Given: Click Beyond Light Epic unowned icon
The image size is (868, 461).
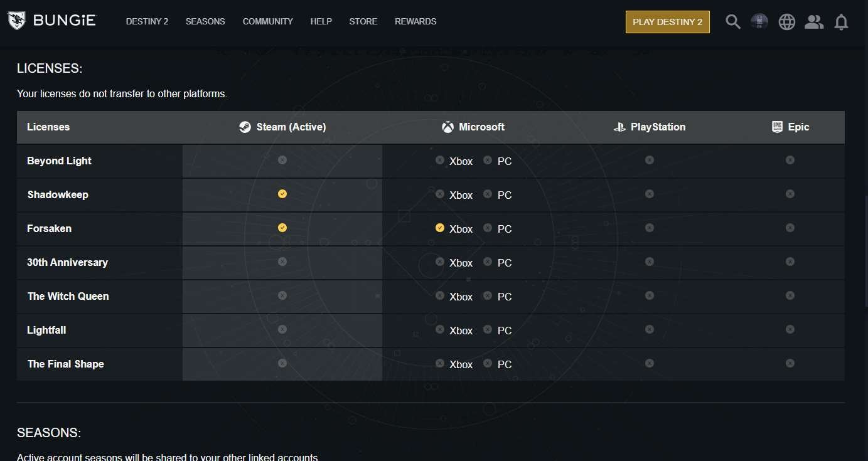Looking at the screenshot, I should pos(790,160).
